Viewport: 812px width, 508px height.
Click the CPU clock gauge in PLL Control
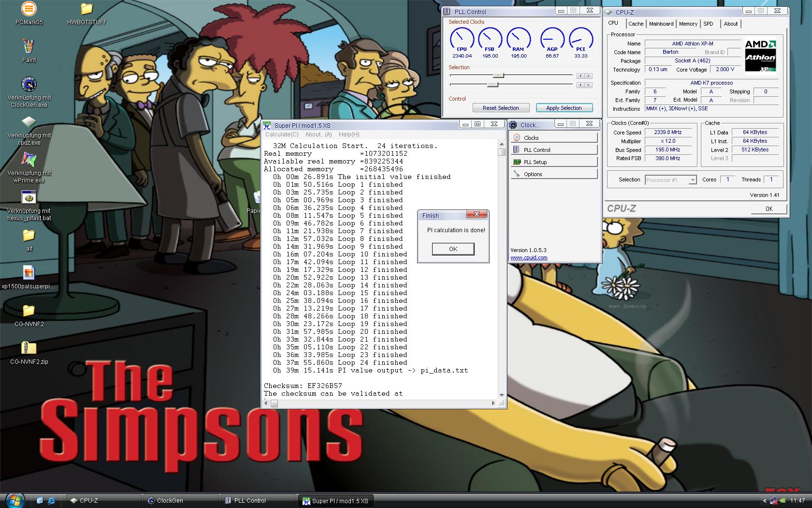[462, 40]
